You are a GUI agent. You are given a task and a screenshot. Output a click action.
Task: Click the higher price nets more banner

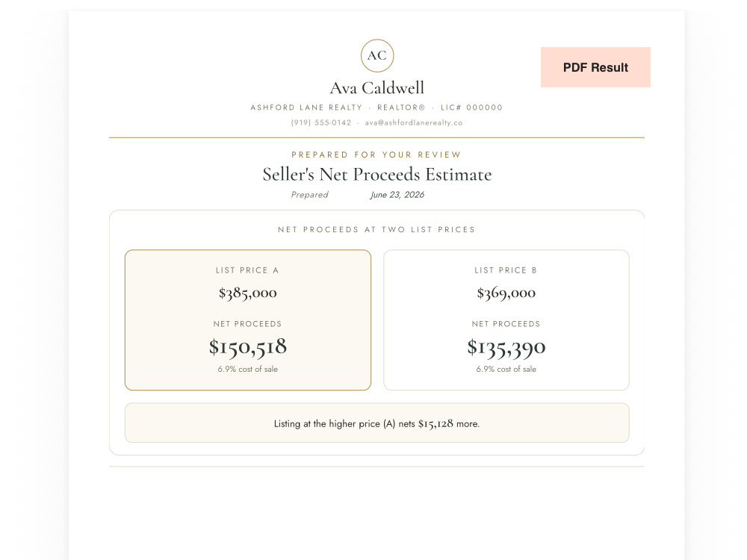coord(376,423)
